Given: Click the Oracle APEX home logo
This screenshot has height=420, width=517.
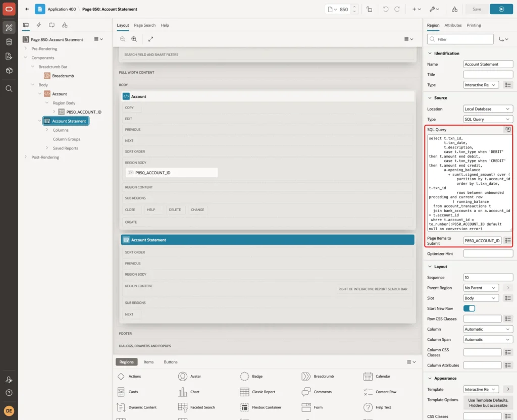Looking at the screenshot, I should (x=9, y=9).
